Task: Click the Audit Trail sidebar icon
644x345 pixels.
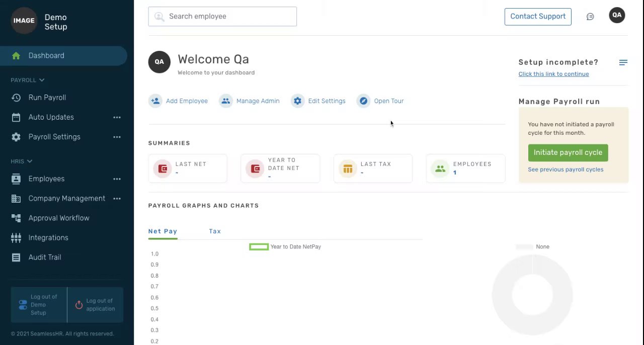Action: 16,257
